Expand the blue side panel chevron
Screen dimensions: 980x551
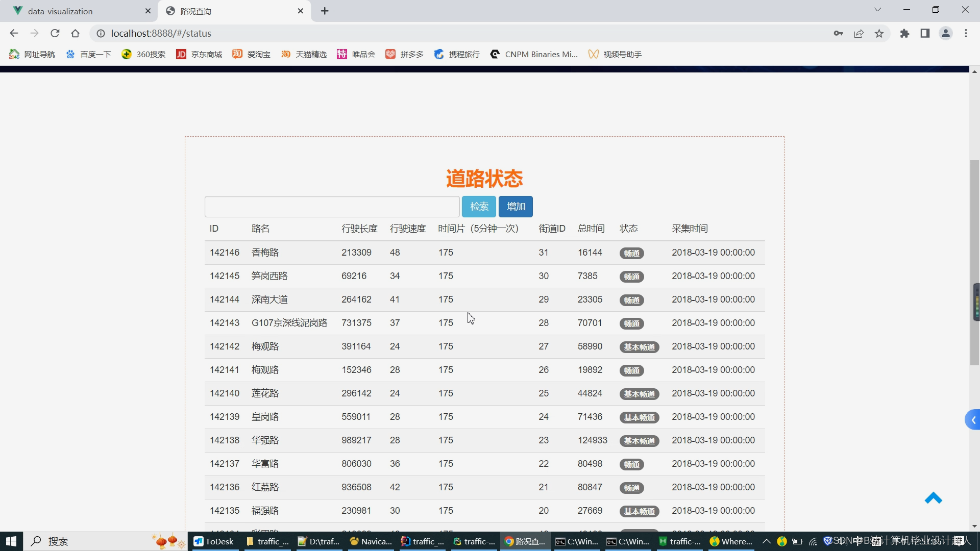click(x=973, y=420)
